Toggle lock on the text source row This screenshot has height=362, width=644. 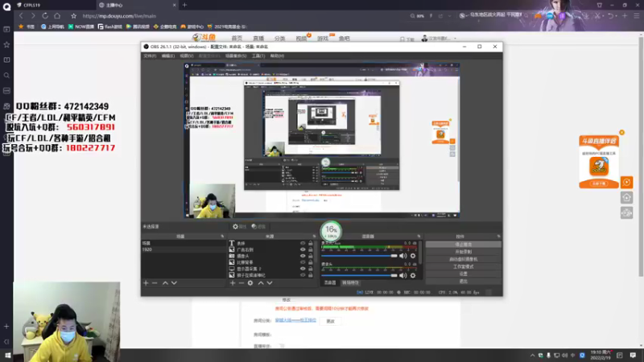click(x=311, y=244)
